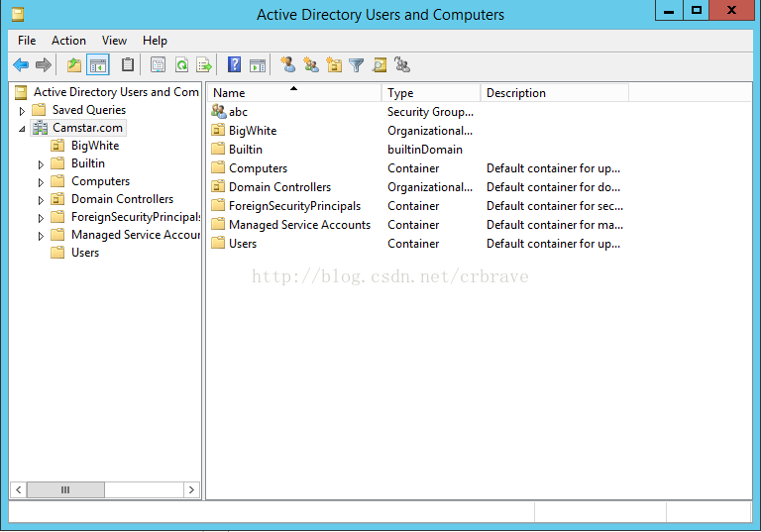Select Active Directory Users and Computers root node
This screenshot has height=532, width=761.
[116, 92]
